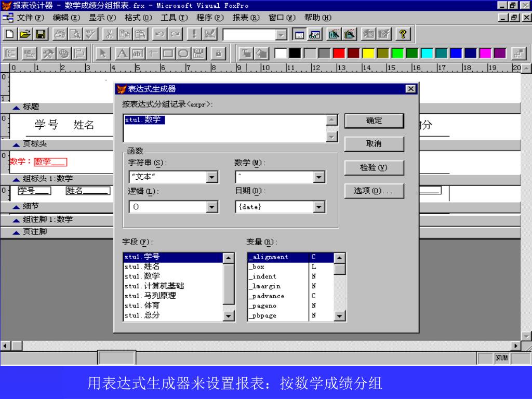Click the Print Preview icon

[x=75, y=34]
